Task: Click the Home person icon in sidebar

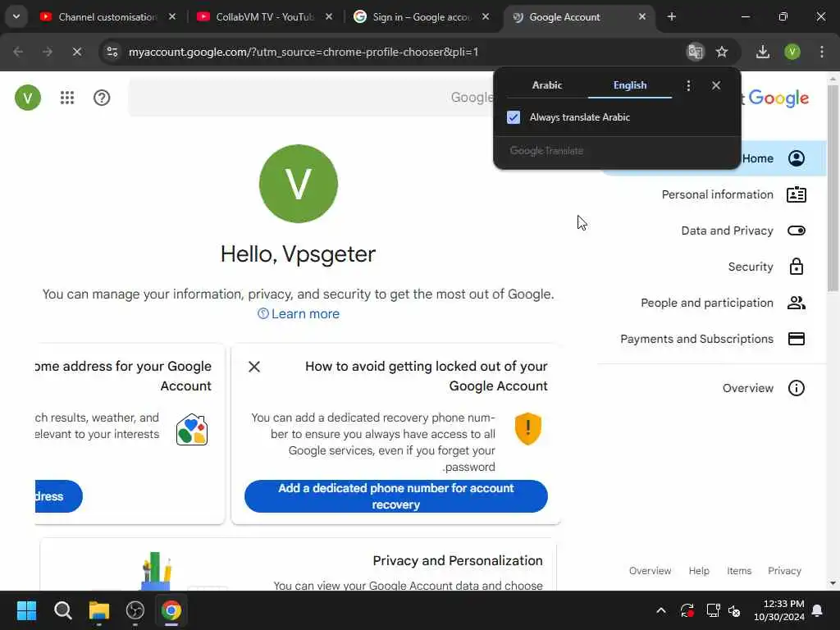Action: coord(797,158)
